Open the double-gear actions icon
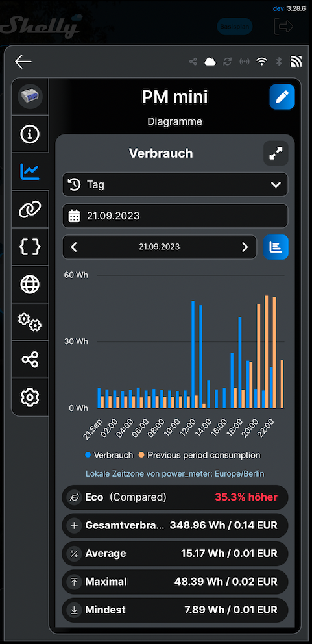This screenshot has width=312, height=644. [30, 322]
